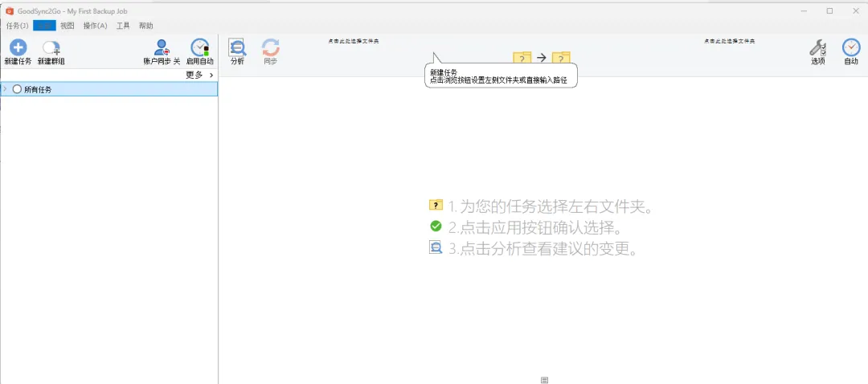Click the left folder question-mark icon
Screen dimensions: 868x384
(522, 58)
